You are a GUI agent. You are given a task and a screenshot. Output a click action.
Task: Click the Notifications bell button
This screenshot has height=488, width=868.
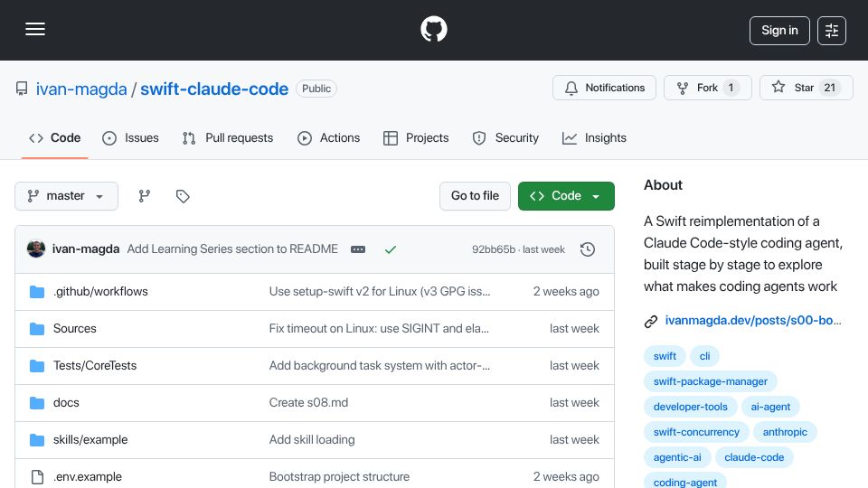[x=604, y=88]
